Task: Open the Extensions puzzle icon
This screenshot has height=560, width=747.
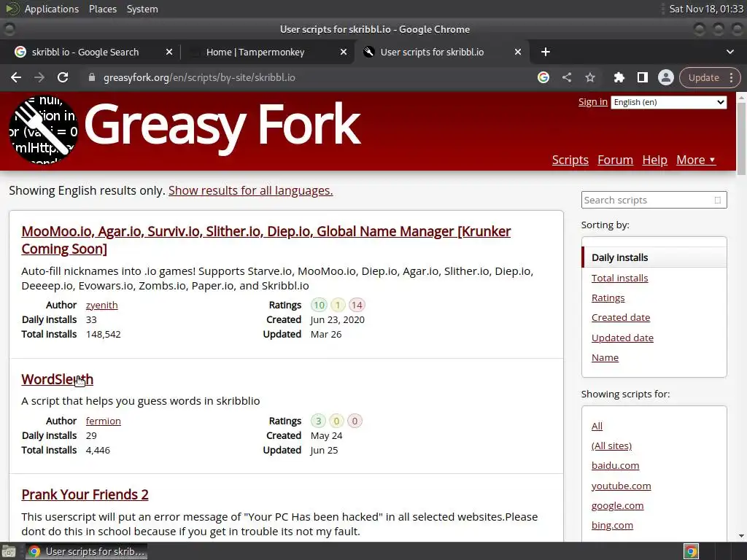Action: click(x=619, y=77)
